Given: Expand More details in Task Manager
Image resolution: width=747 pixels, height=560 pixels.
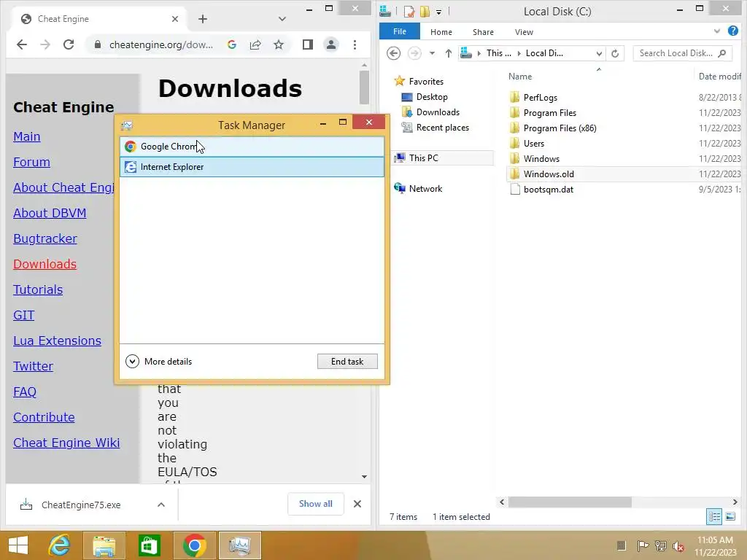Looking at the screenshot, I should (x=158, y=362).
